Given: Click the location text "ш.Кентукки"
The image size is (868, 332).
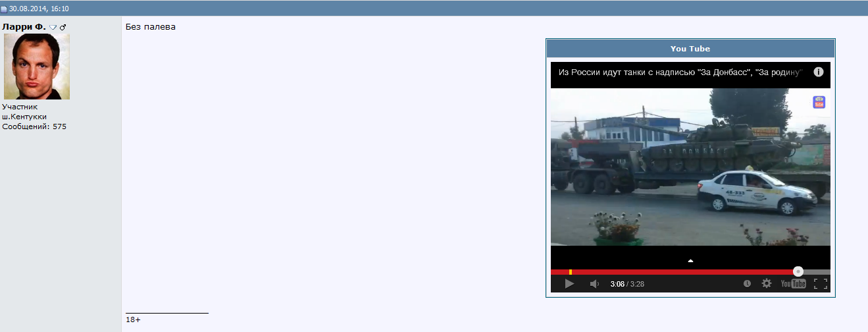Looking at the screenshot, I should pos(24,117).
